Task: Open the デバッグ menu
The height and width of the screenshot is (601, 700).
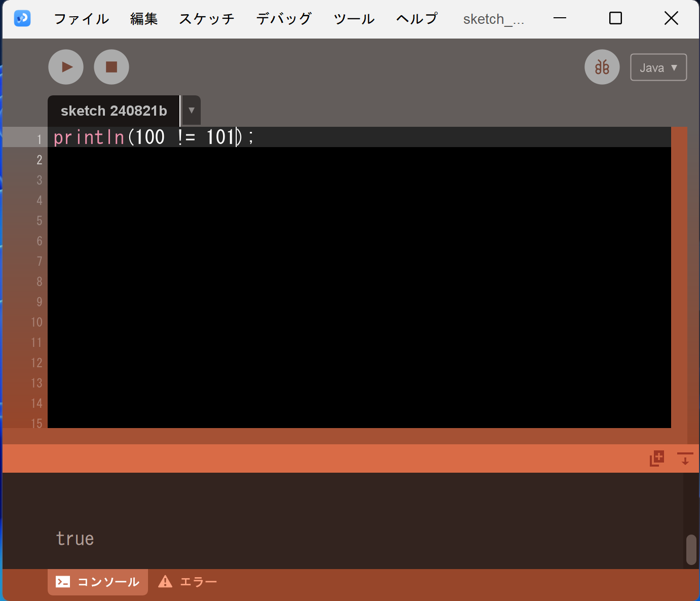Action: point(284,19)
